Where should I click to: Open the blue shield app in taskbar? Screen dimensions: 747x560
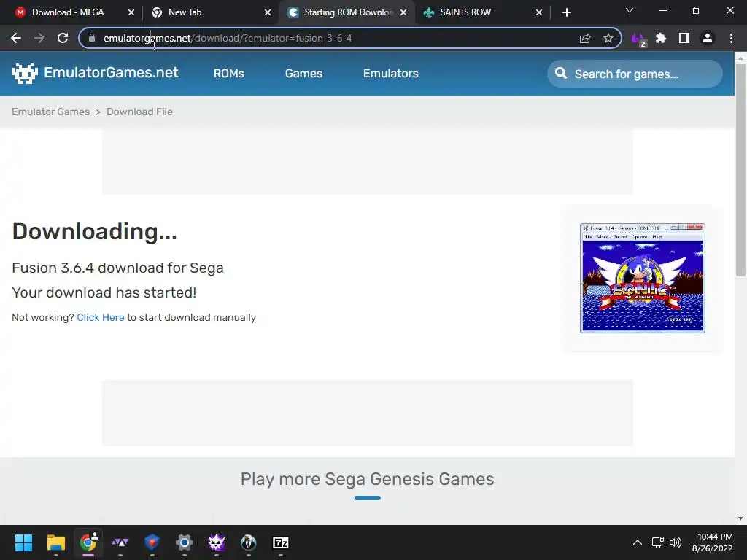(x=152, y=542)
